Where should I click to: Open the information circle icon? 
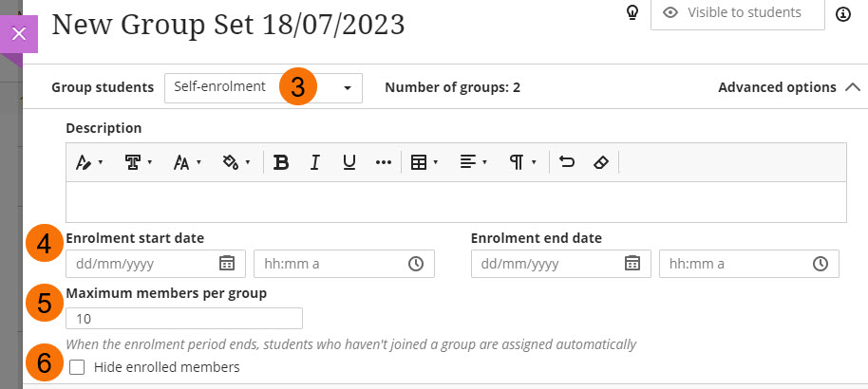point(843,14)
